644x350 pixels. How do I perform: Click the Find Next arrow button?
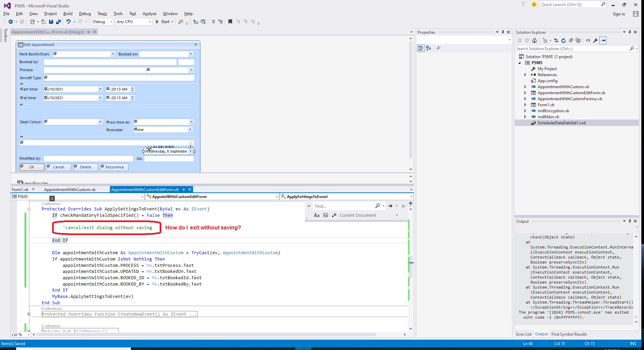pyautogui.click(x=390, y=206)
